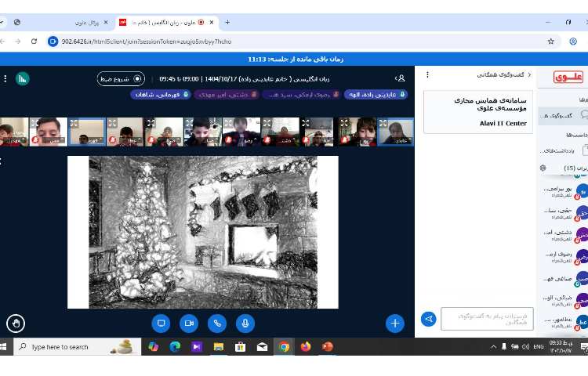Start recording with the شروع ضبط button
Screen dimensions: 588x376
coord(121,78)
